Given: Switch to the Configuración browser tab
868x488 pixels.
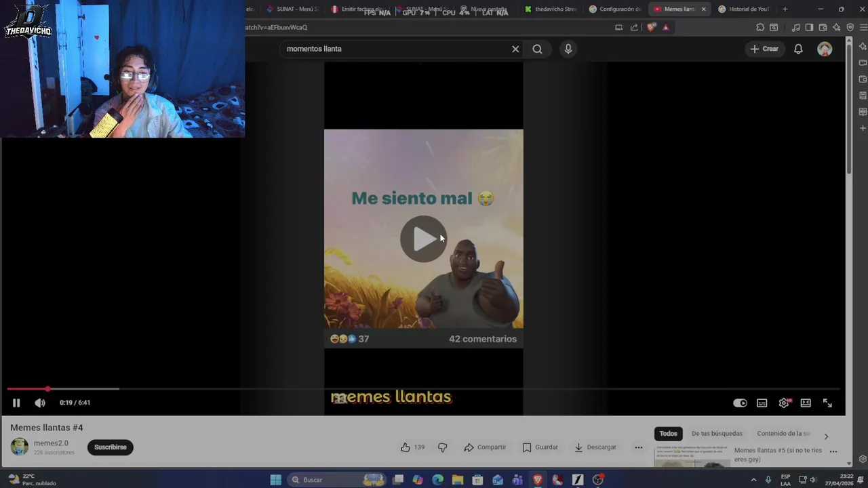Looking at the screenshot, I should [x=615, y=9].
